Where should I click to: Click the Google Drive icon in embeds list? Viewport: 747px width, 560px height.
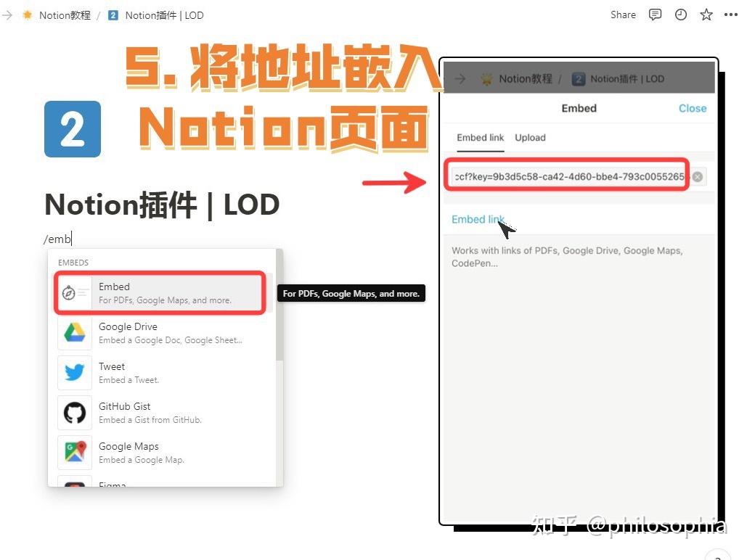coord(73,332)
